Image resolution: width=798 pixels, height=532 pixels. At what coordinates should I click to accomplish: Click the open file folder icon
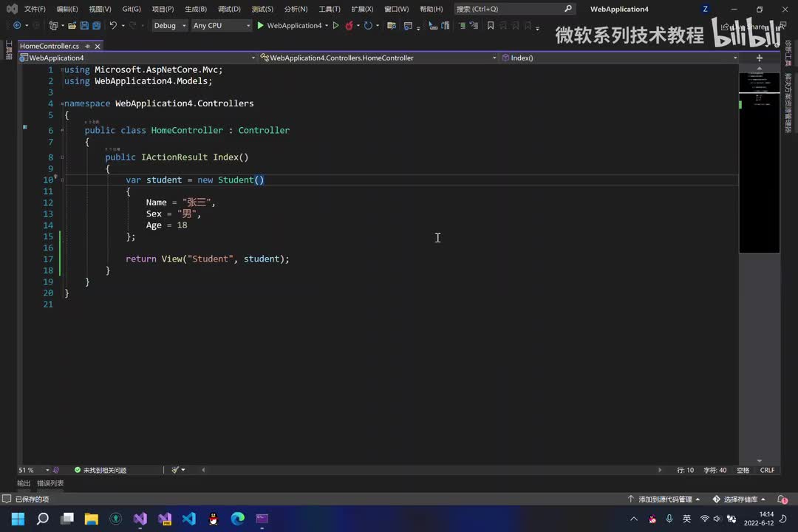pyautogui.click(x=72, y=25)
